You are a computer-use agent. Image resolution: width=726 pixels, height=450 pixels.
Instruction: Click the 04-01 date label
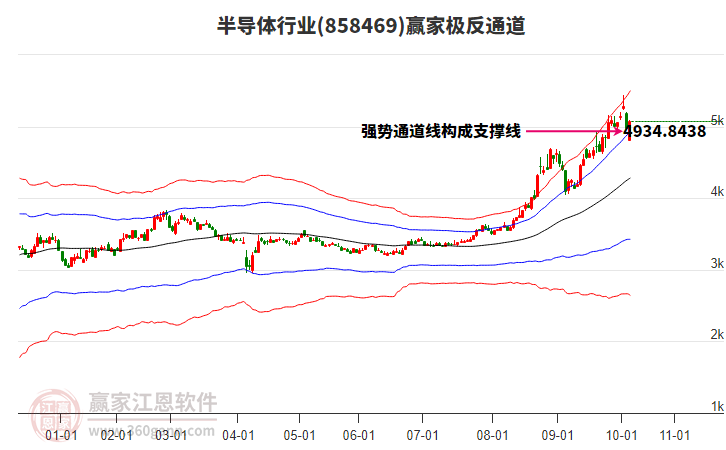[238, 436]
